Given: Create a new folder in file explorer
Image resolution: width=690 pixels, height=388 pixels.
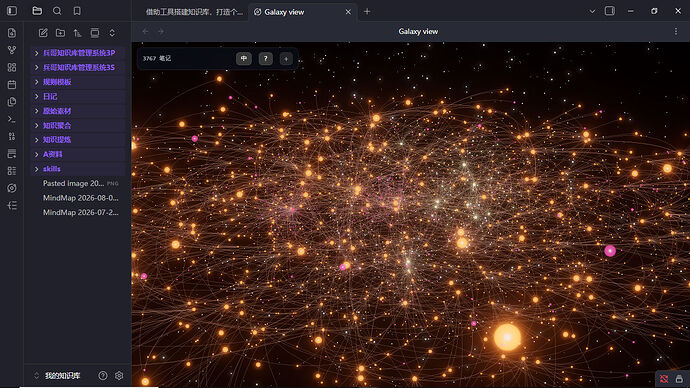Looking at the screenshot, I should click(x=60, y=33).
